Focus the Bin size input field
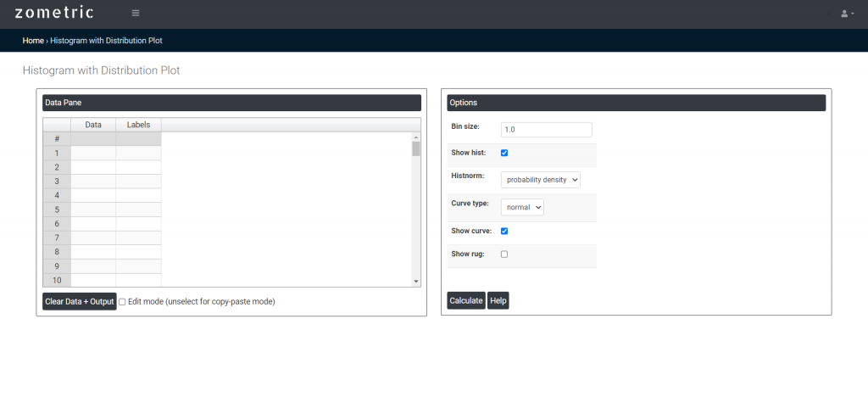Screen dimensions: 868x397 point(546,130)
